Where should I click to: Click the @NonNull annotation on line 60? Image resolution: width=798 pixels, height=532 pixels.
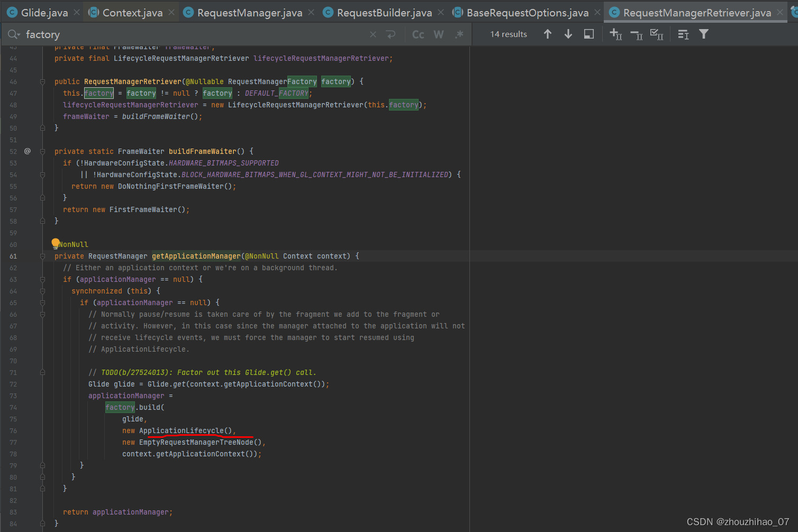point(71,244)
